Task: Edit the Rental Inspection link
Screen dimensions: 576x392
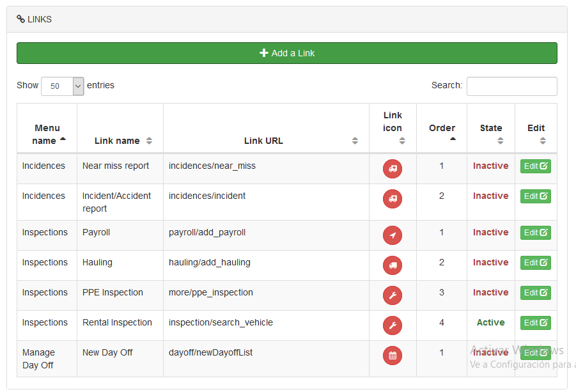Action: 535,323
